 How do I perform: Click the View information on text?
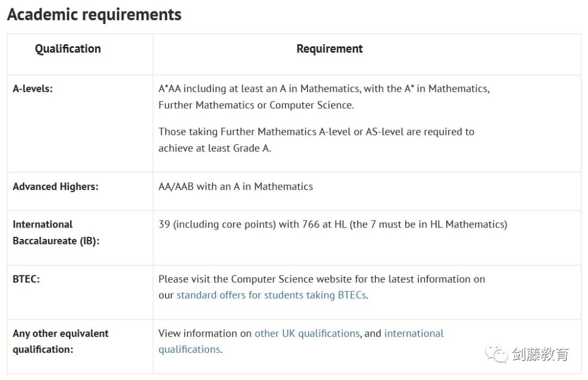point(205,334)
